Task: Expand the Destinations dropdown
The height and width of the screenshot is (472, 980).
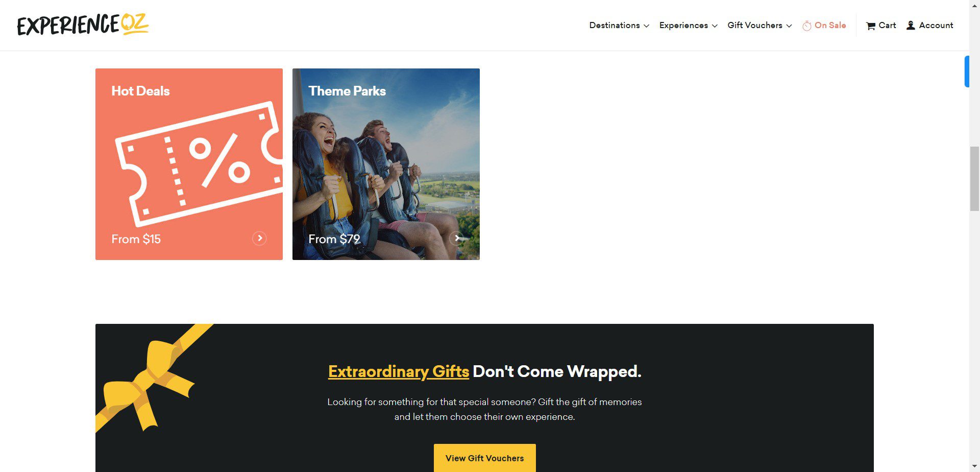Action: [619, 25]
